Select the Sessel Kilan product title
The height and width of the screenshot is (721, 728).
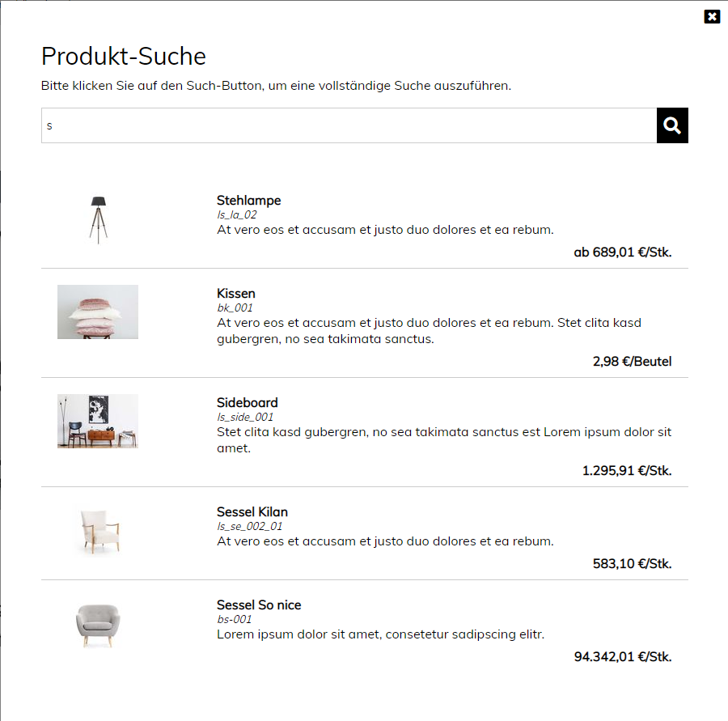(x=252, y=511)
